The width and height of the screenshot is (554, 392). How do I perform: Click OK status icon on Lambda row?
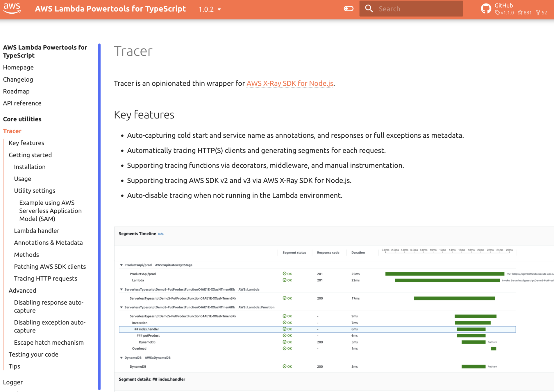pyautogui.click(x=284, y=280)
